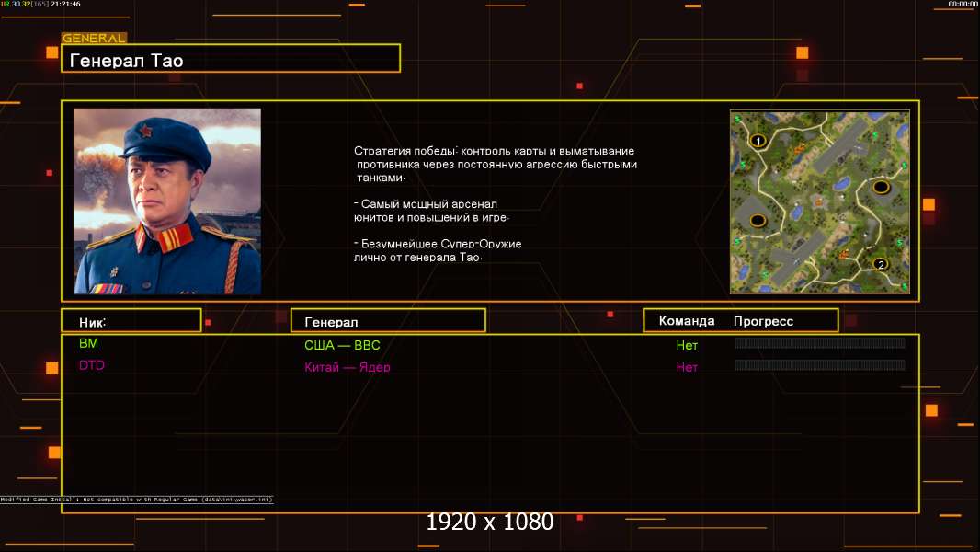Click the 'Генерал Тао' title field
980x552 pixels.
pos(231,59)
